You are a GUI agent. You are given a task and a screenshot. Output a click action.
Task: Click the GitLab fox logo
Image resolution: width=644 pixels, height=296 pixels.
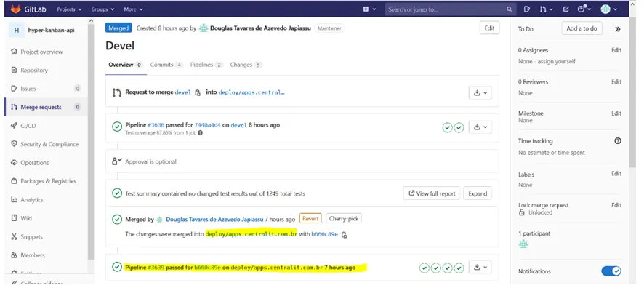tap(15, 9)
